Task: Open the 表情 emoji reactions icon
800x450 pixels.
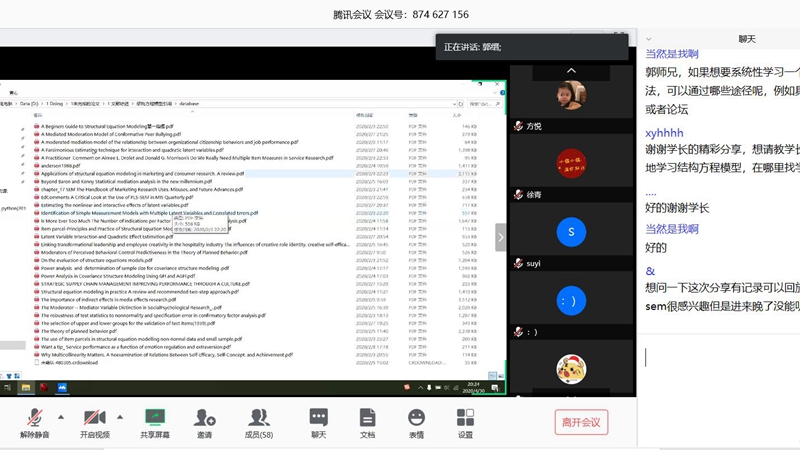Action: coord(416,417)
